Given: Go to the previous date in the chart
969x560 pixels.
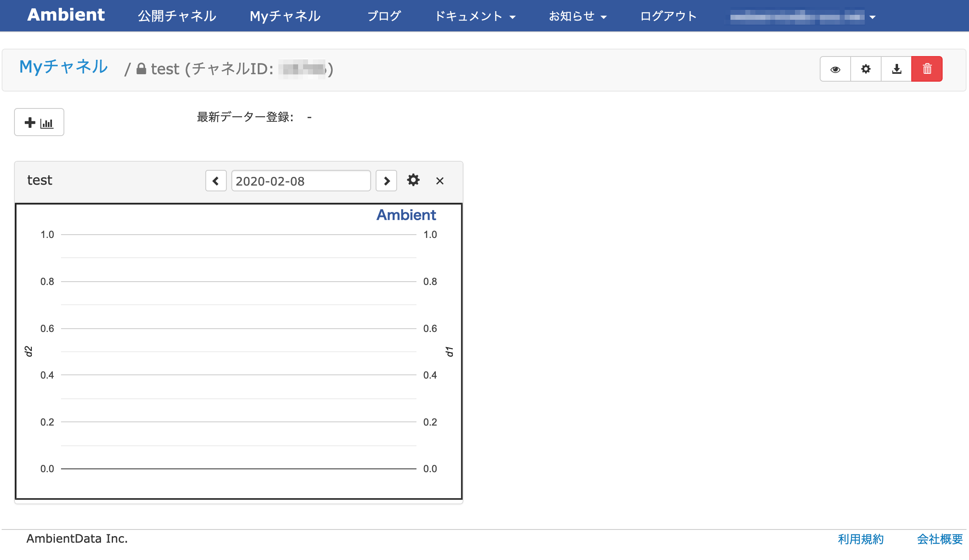Looking at the screenshot, I should (x=216, y=181).
